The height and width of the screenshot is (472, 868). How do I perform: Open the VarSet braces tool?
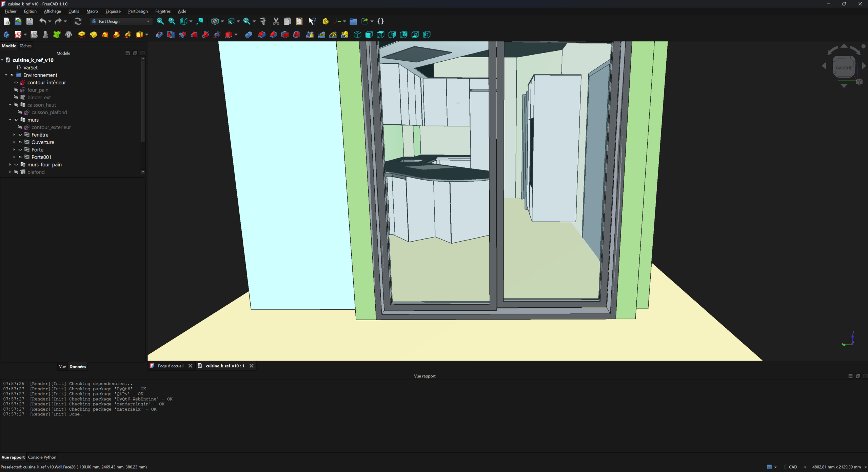[x=380, y=21]
